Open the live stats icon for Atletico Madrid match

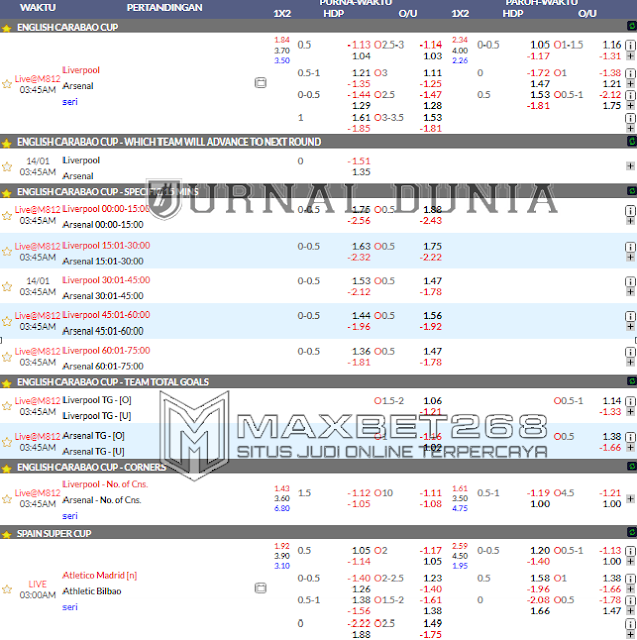[x=260, y=588]
